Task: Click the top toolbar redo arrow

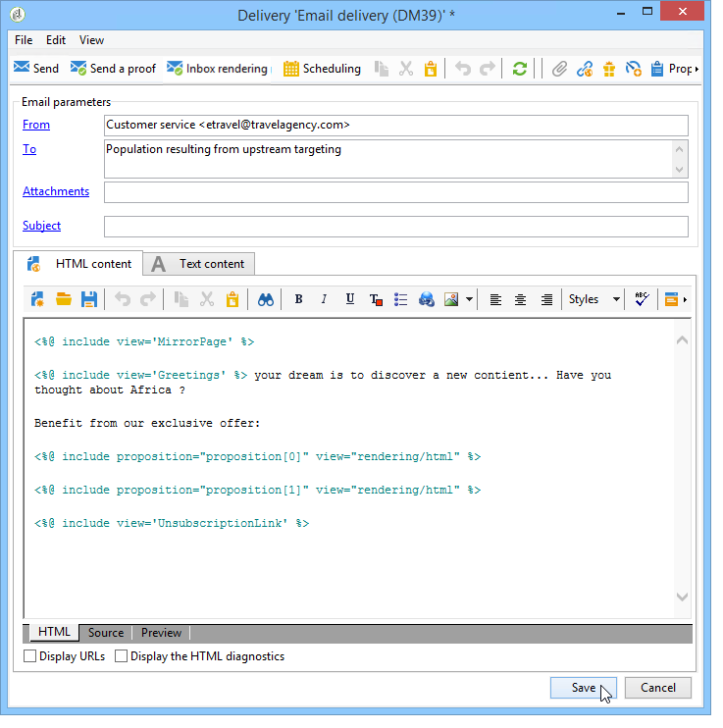Action: click(488, 69)
